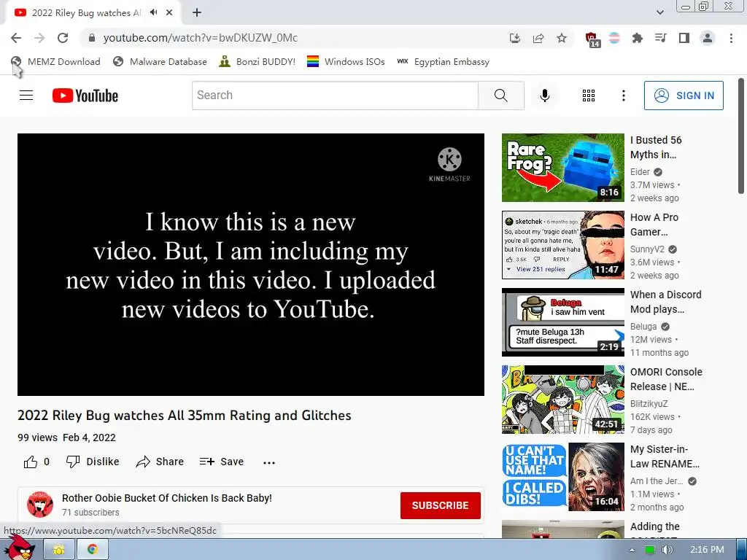Open 'My Sister-in-Law RENAME' video title
This screenshot has width=747, height=560.
click(x=665, y=456)
